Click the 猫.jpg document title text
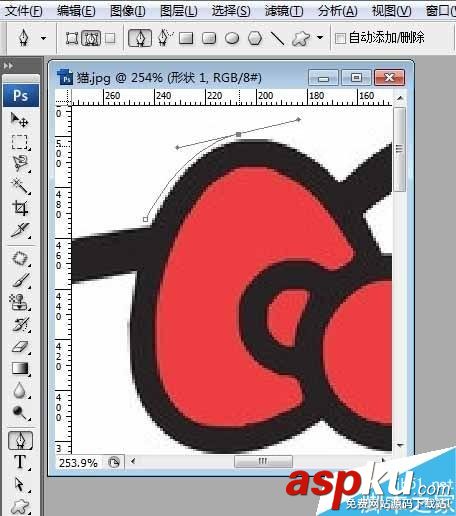The height and width of the screenshot is (516, 456). [169, 78]
